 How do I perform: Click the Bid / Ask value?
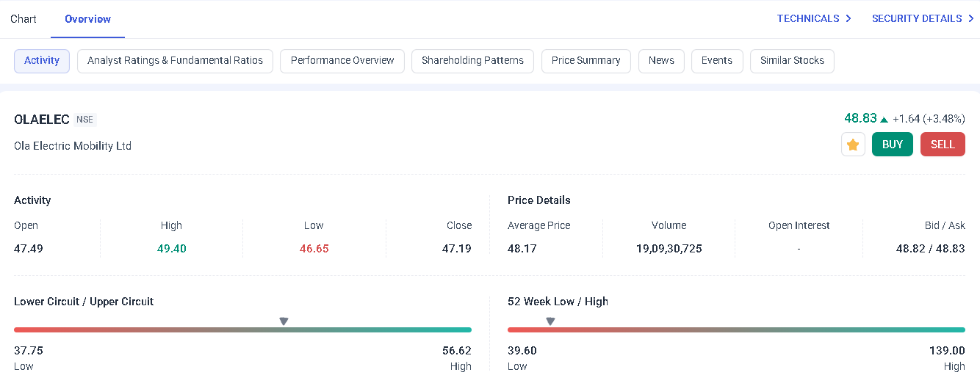point(930,249)
